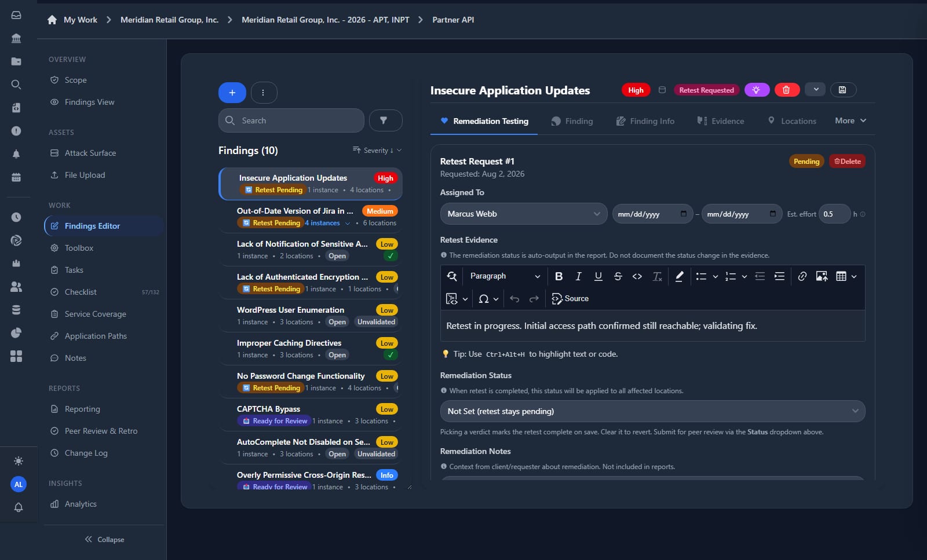Image resolution: width=927 pixels, height=560 pixels.
Task: Select the WordPress User Enumeration finding
Action: pos(311,316)
